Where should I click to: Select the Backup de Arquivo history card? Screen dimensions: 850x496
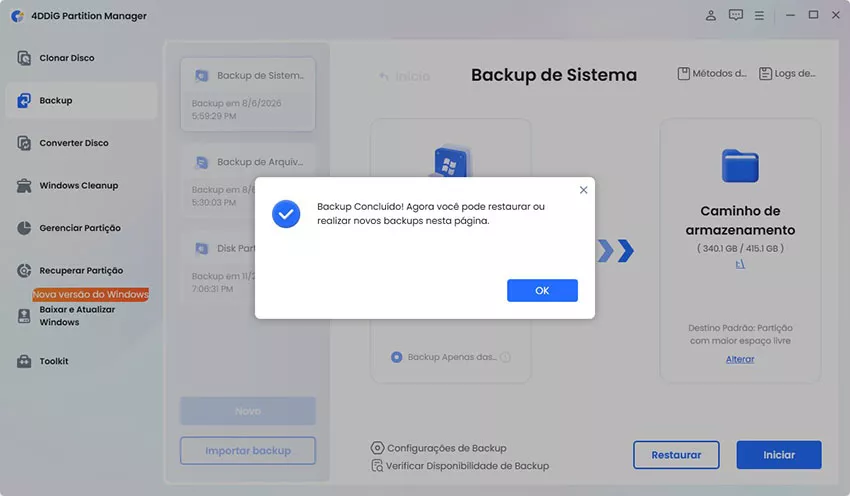[x=248, y=181]
